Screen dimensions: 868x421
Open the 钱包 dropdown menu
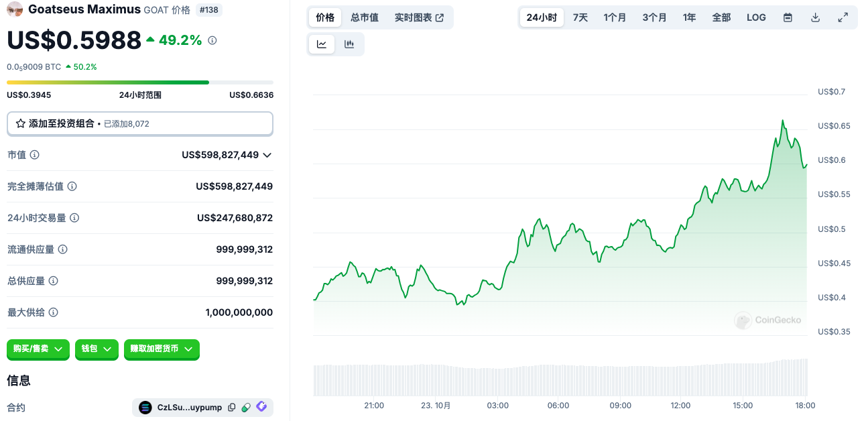tap(97, 349)
